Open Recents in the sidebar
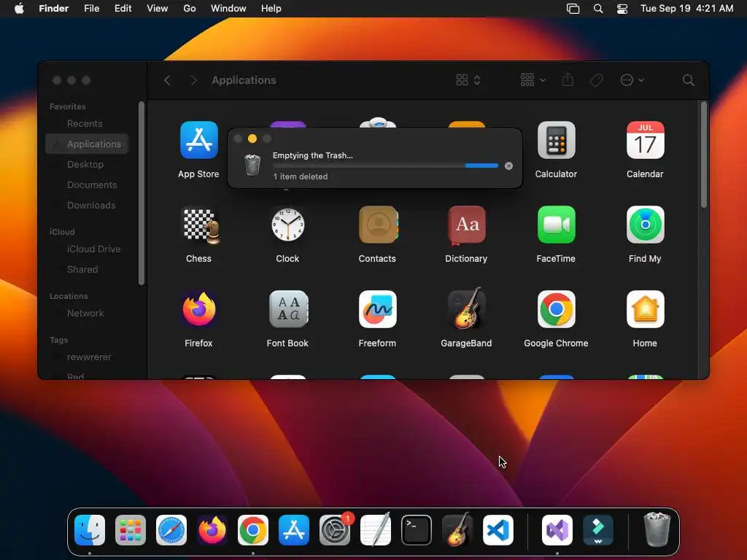The width and height of the screenshot is (747, 560). 85,124
